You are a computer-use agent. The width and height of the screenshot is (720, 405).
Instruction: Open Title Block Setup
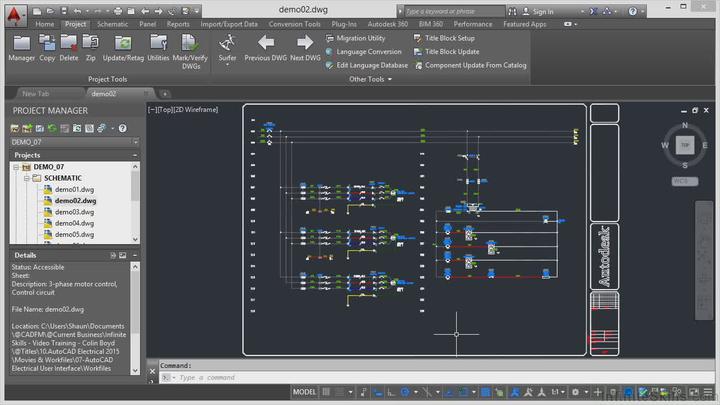444,38
